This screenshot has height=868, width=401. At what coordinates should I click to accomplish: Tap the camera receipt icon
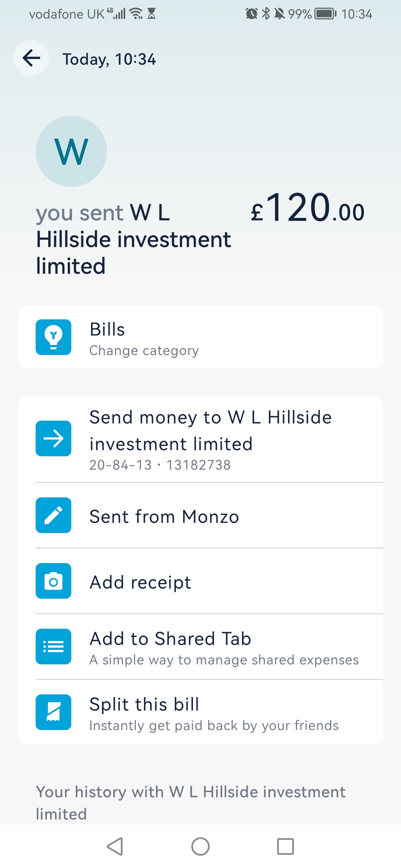(53, 581)
